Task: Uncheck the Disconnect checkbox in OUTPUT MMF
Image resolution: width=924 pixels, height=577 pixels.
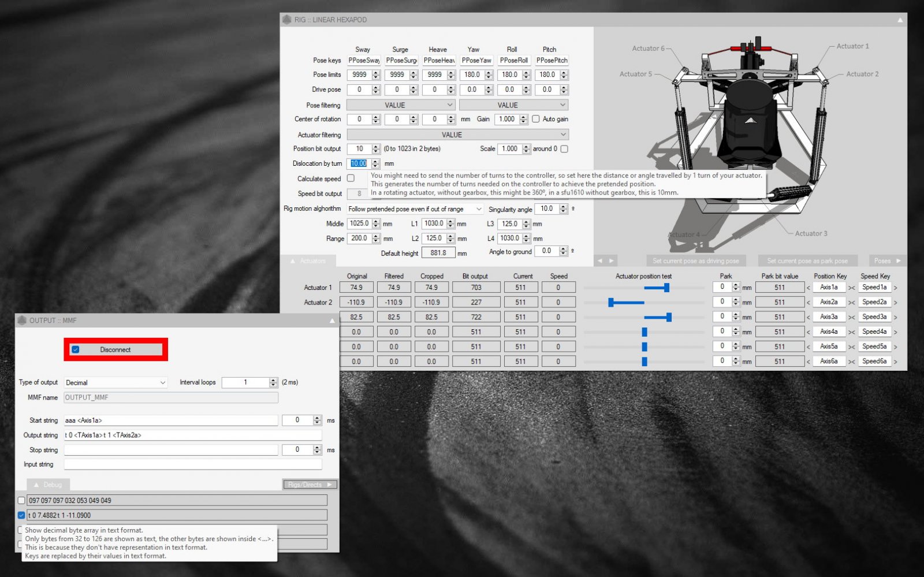Action: [x=75, y=349]
